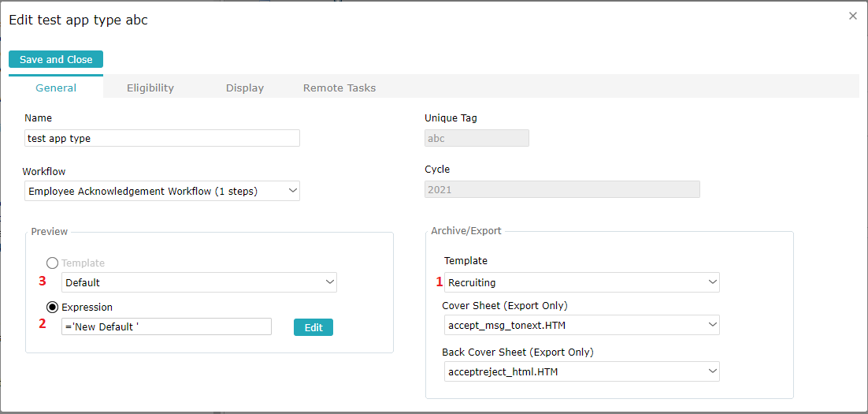Viewport: 868px width, 414px height.
Task: Open the Remote Tasks tab
Action: point(339,88)
